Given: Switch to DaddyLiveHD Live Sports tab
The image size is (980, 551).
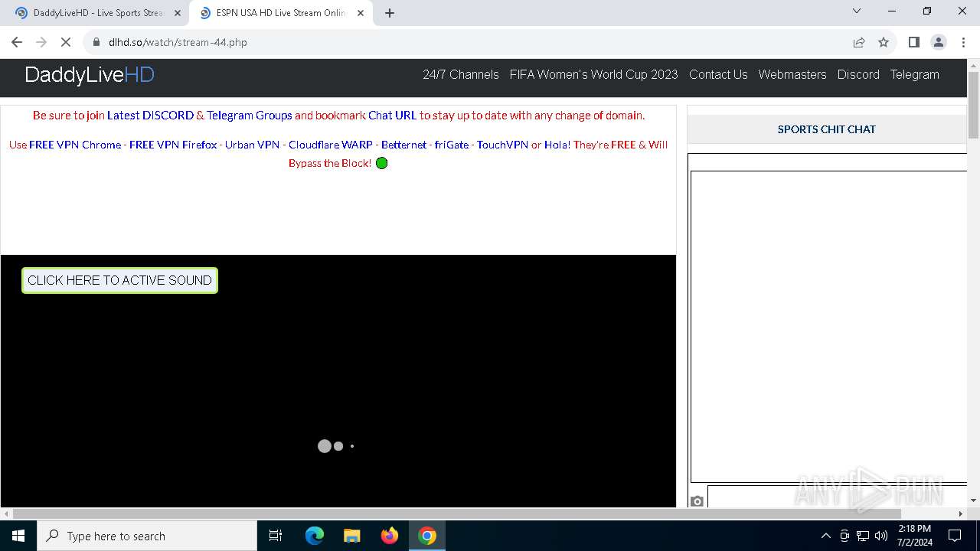Looking at the screenshot, I should coord(98,13).
